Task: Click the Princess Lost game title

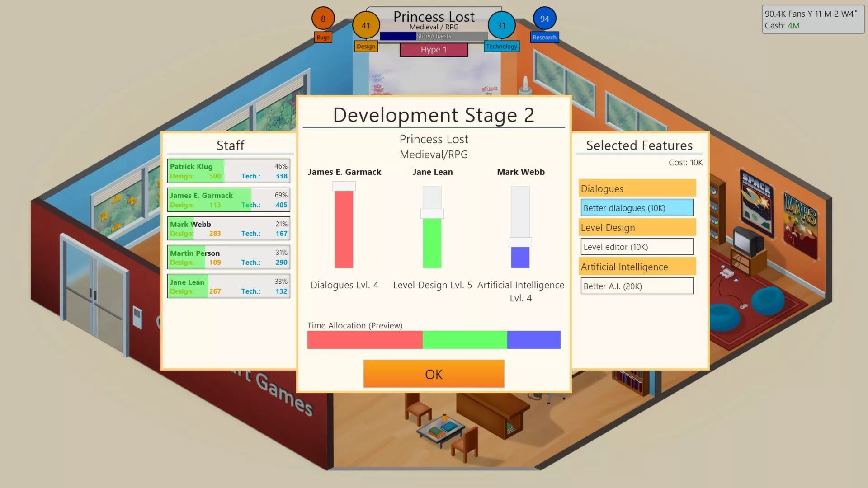Action: point(434,16)
